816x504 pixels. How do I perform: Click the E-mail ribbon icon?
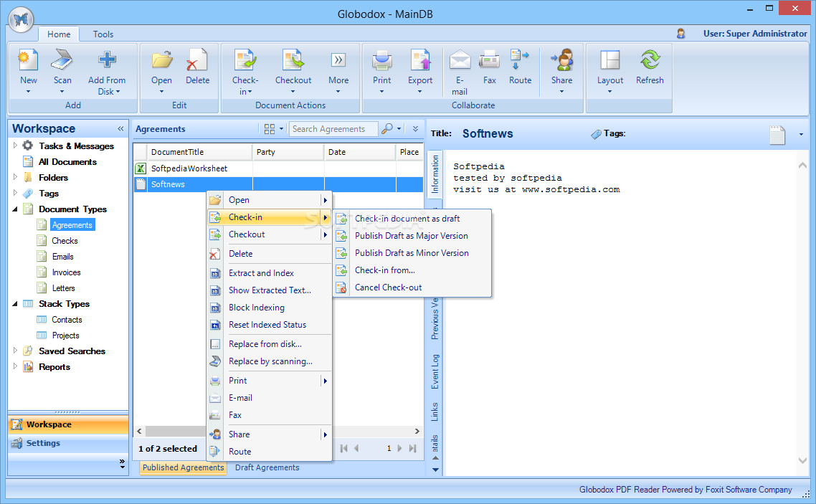coord(460,60)
